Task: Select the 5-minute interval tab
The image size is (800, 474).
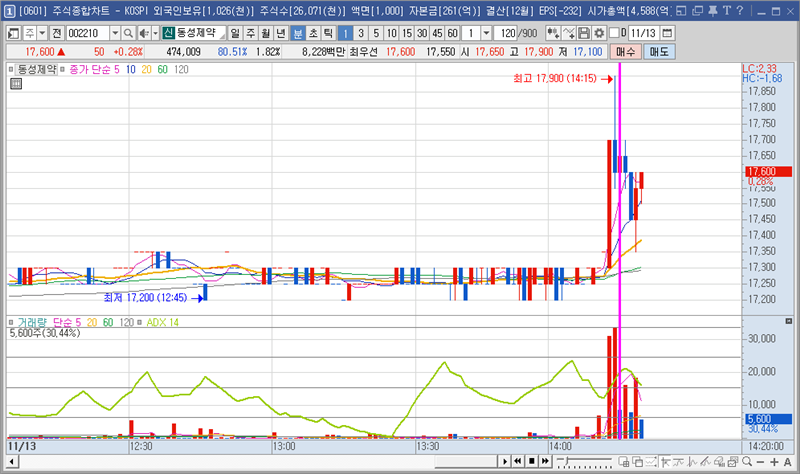Action: [375, 33]
